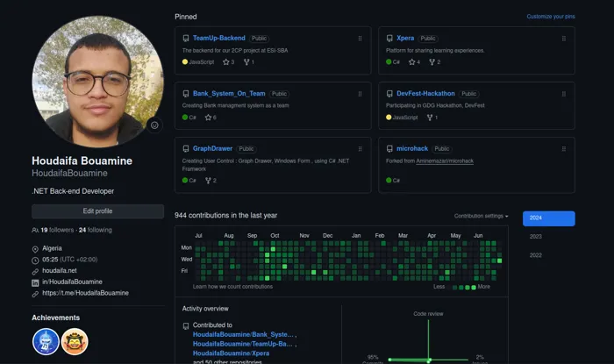This screenshot has height=364, width=614.
Task: Set status via the smiley icon on avatar
Action: [154, 125]
